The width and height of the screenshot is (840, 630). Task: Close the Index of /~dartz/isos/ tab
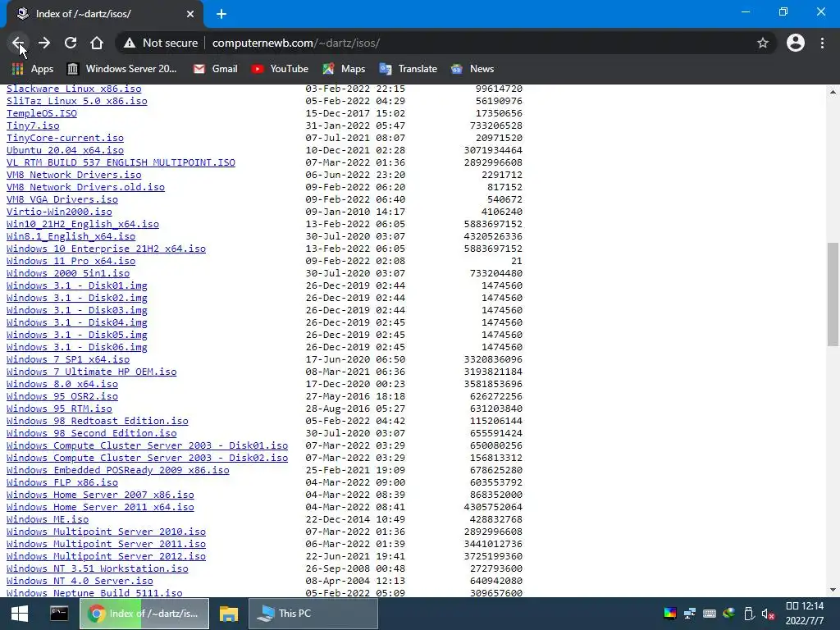(190, 14)
